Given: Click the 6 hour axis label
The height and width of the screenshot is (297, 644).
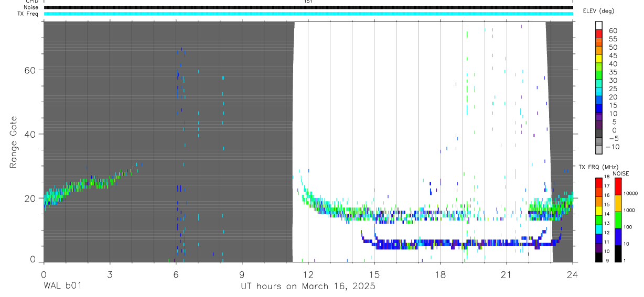Looking at the screenshot, I should (176, 273).
